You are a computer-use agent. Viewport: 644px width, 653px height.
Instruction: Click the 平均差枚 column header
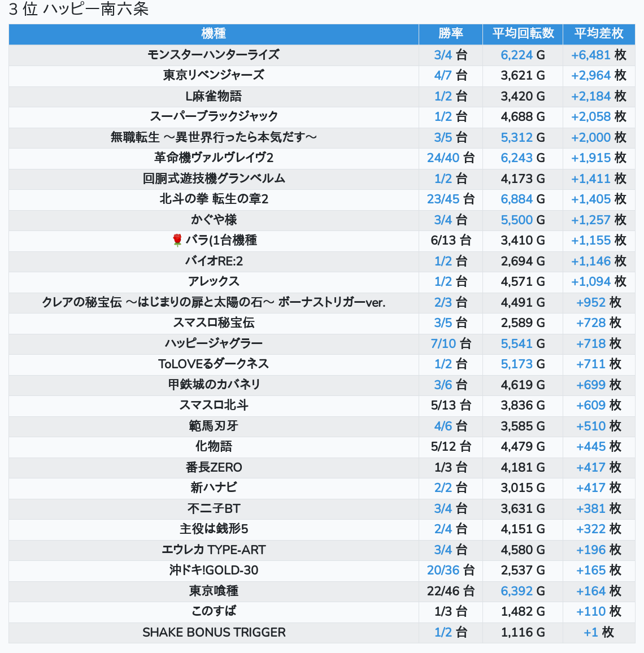[x=598, y=34]
